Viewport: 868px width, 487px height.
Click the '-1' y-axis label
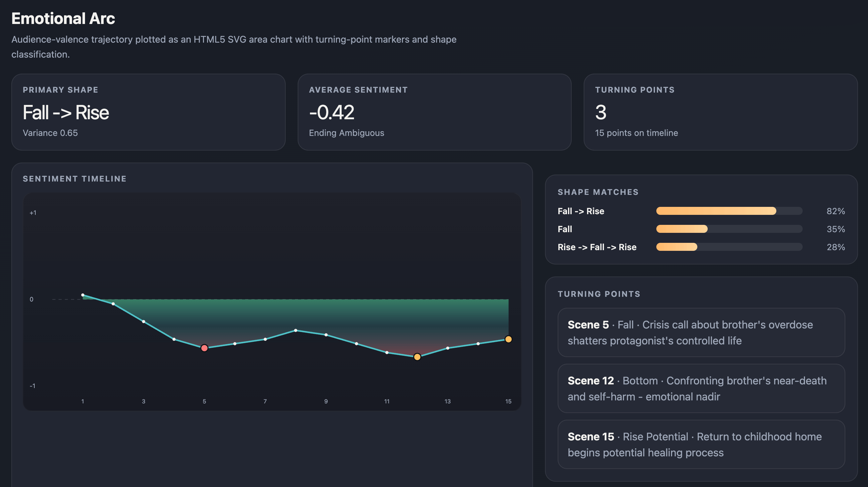32,386
